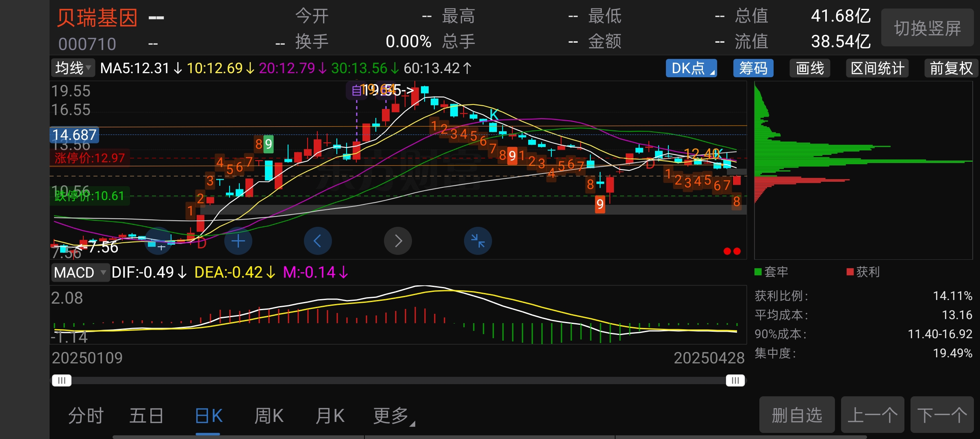The width and height of the screenshot is (980, 439).
Task: Click the red dots indicator on chart
Action: (732, 251)
